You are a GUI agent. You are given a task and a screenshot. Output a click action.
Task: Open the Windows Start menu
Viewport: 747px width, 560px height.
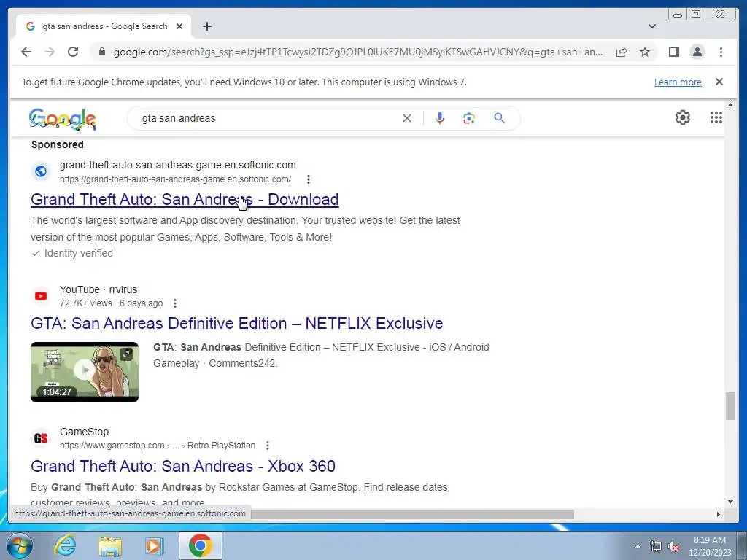[19, 545]
